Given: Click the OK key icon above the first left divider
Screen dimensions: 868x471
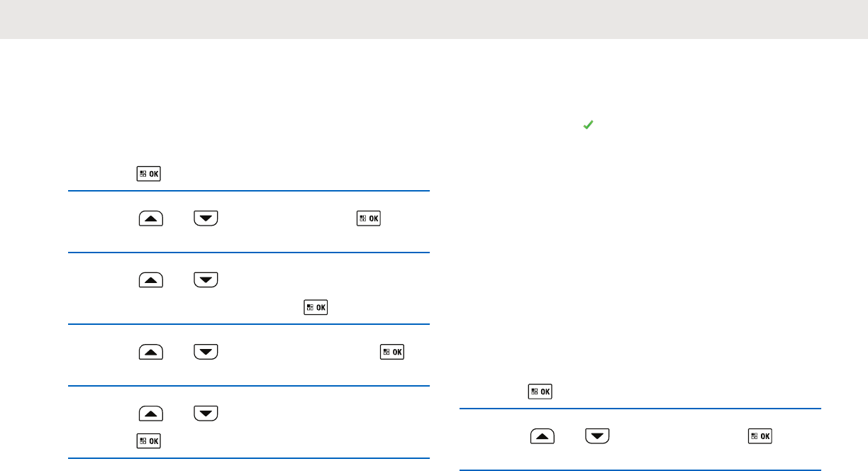Looking at the screenshot, I should pos(148,174).
